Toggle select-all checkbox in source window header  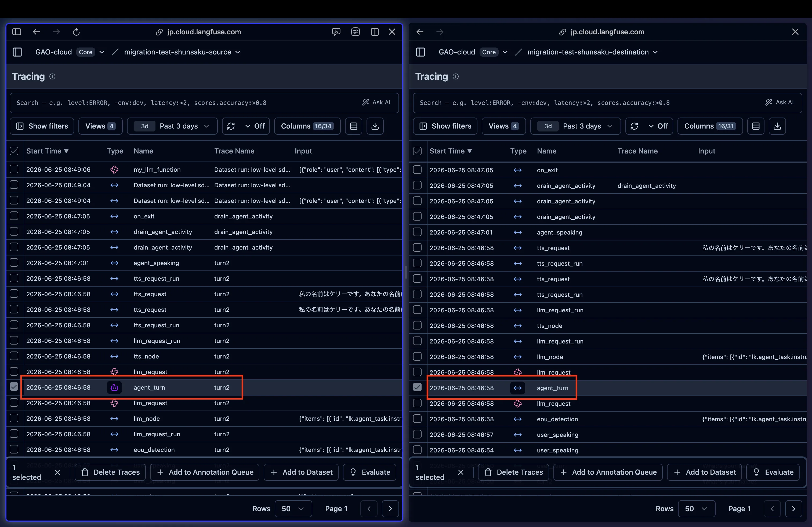14,151
